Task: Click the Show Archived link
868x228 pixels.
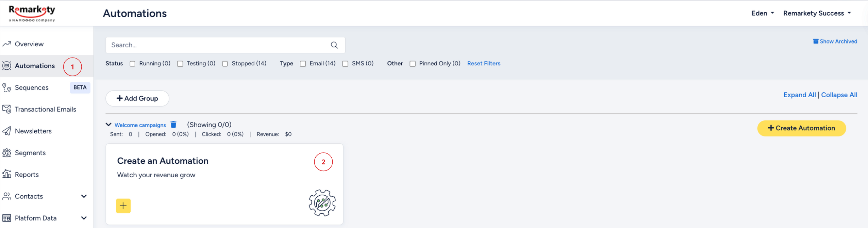Action: coord(838,41)
